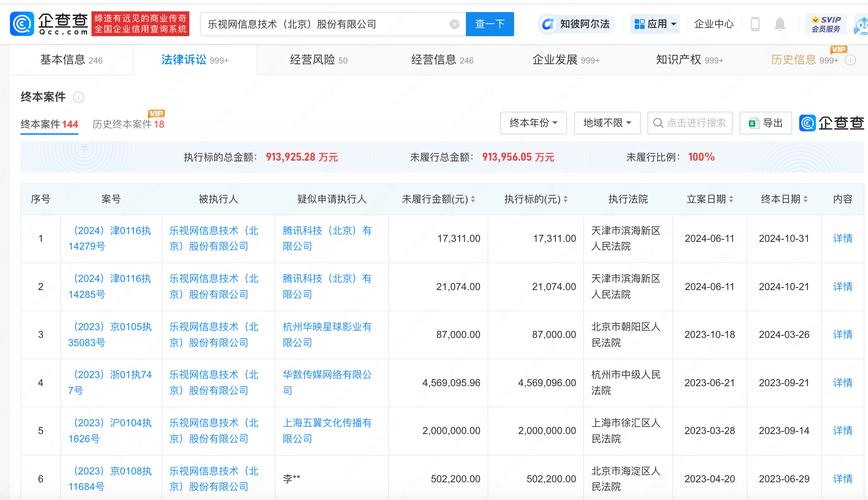The image size is (868, 500).
Task: Open the notifications bell
Action: [x=779, y=24]
